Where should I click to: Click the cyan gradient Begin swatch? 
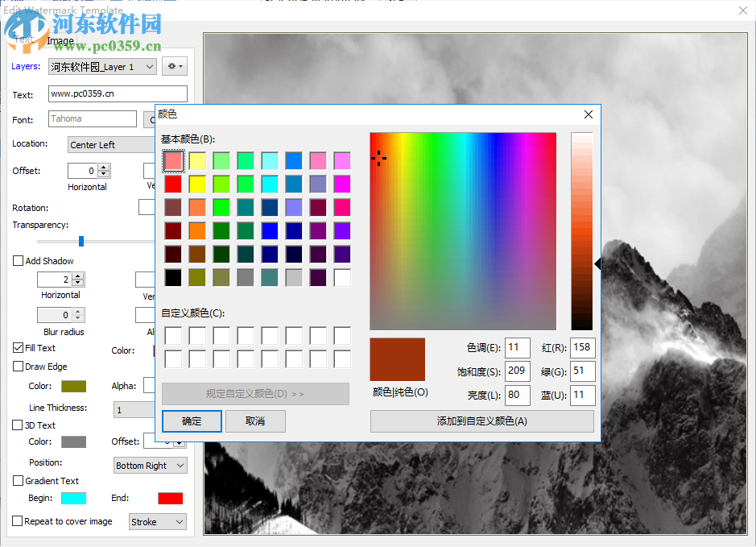click(73, 497)
